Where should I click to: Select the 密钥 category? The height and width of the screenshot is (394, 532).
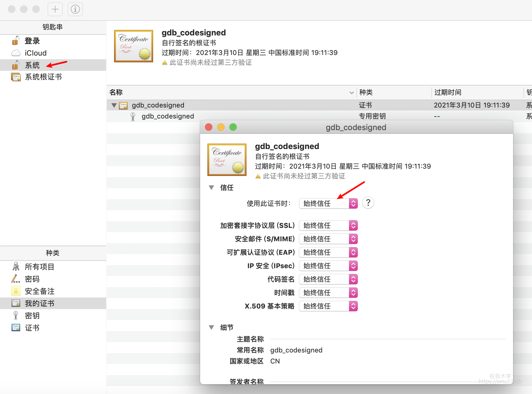pyautogui.click(x=32, y=316)
